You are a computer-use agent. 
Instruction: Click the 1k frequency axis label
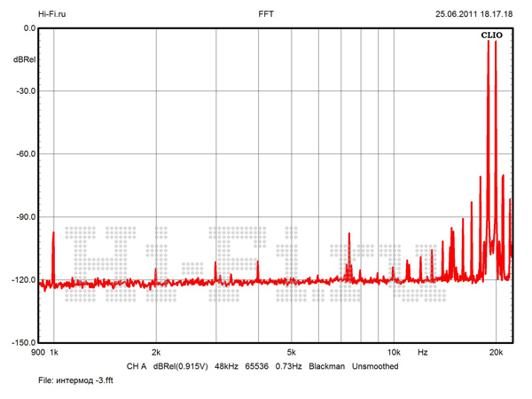[x=53, y=352]
